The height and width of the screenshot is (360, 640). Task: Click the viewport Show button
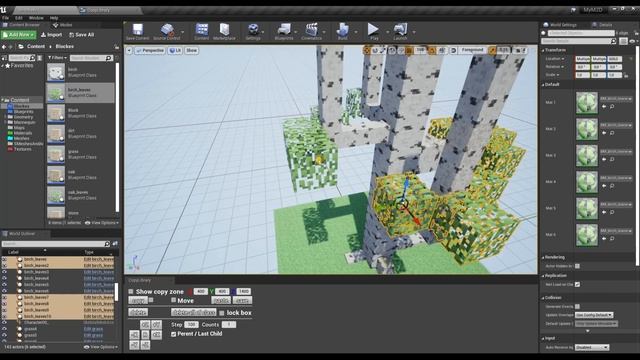(x=191, y=50)
